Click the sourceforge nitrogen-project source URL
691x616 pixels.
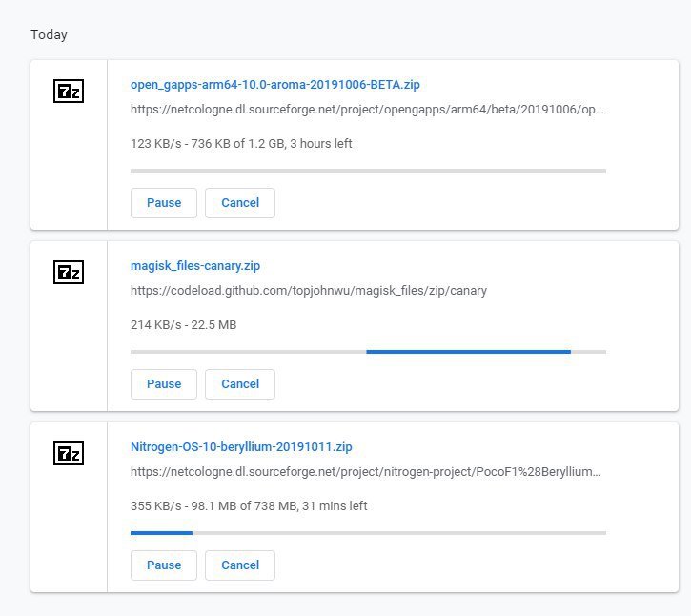(367, 471)
